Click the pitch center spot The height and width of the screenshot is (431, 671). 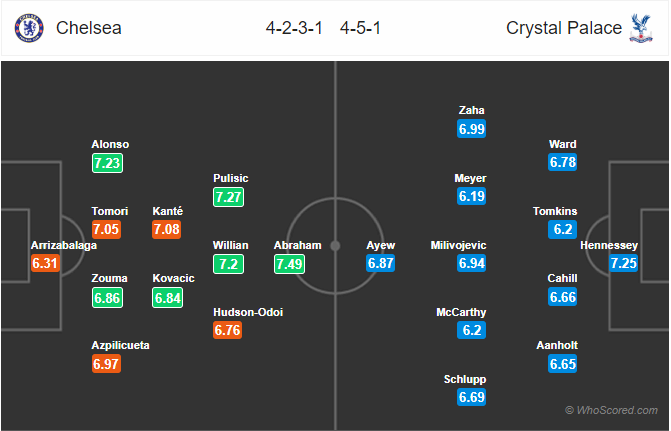point(336,246)
